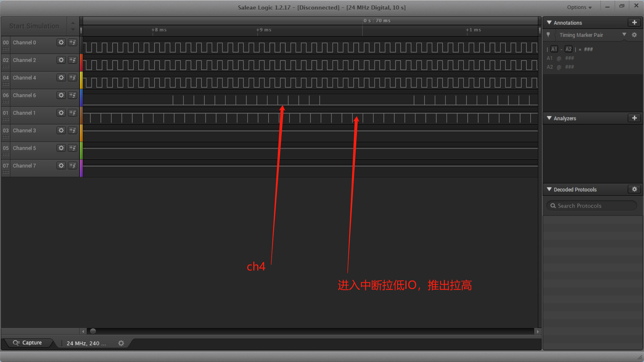The image size is (644, 362).
Task: Collapse the Analyzers panel
Action: point(550,118)
